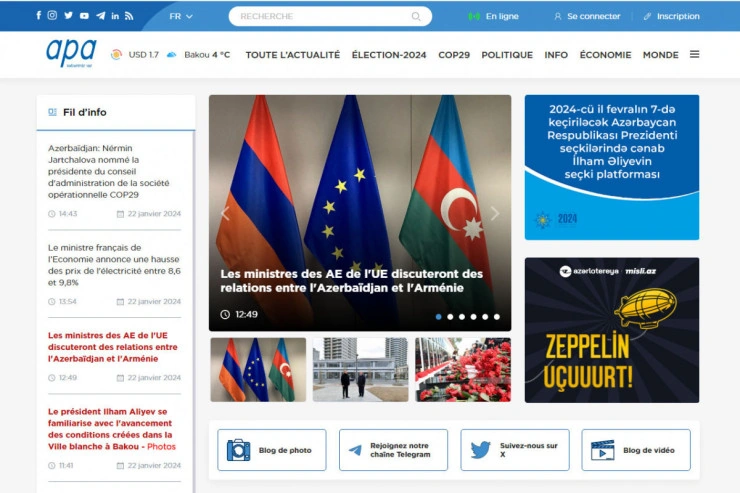Open the Instagram icon in top bar
Viewport: 740px width, 493px height.
53,16
